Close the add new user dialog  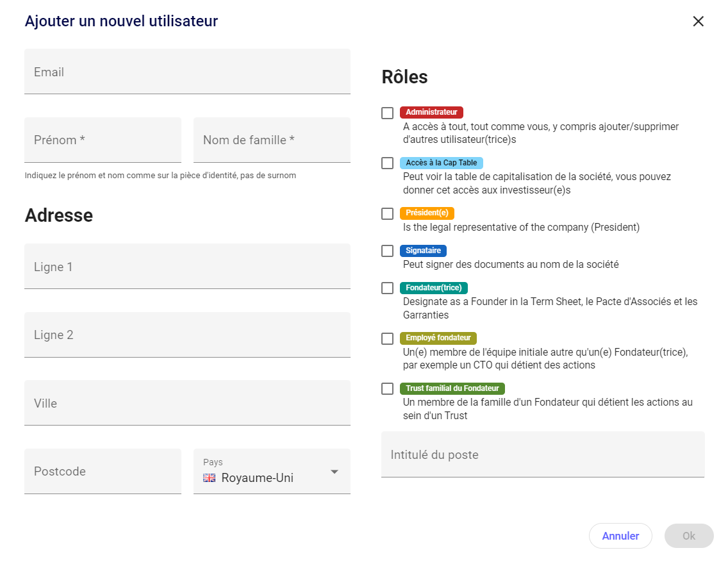(x=698, y=21)
